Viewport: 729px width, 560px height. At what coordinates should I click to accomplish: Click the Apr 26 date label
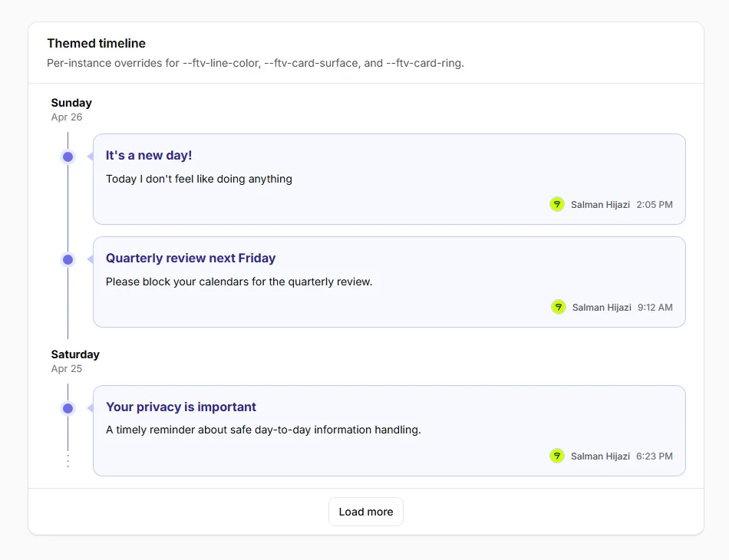point(67,117)
